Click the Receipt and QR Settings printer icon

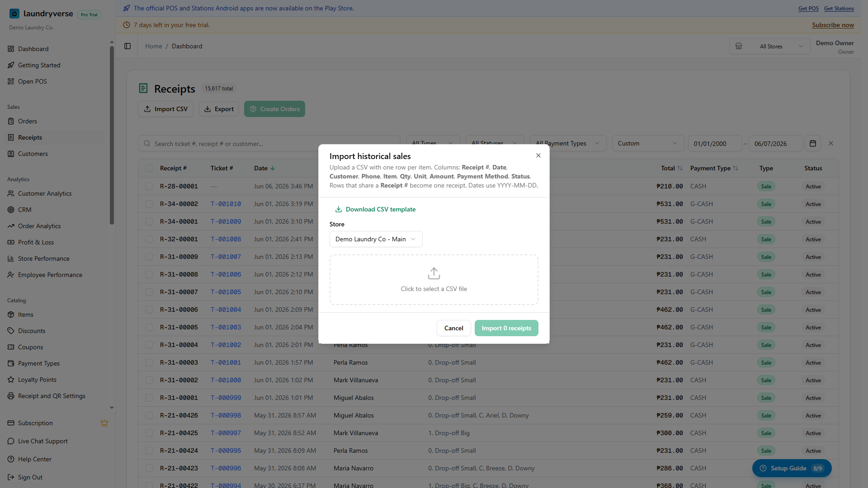(x=11, y=396)
